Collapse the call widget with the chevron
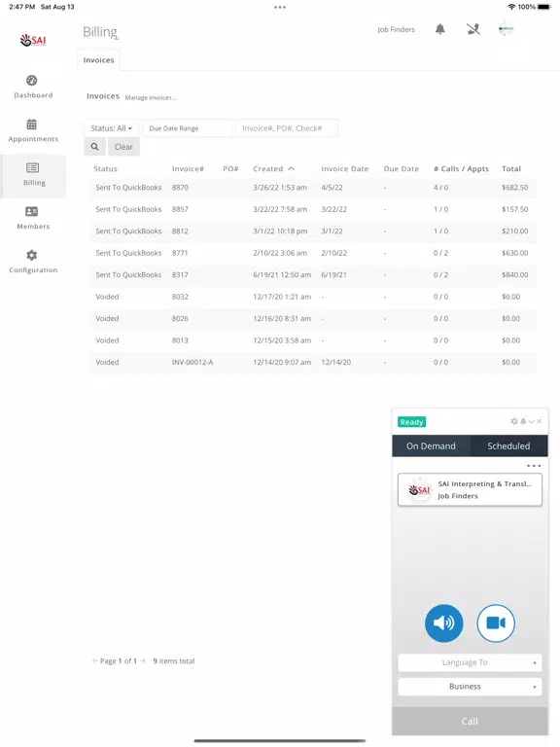 [x=532, y=421]
